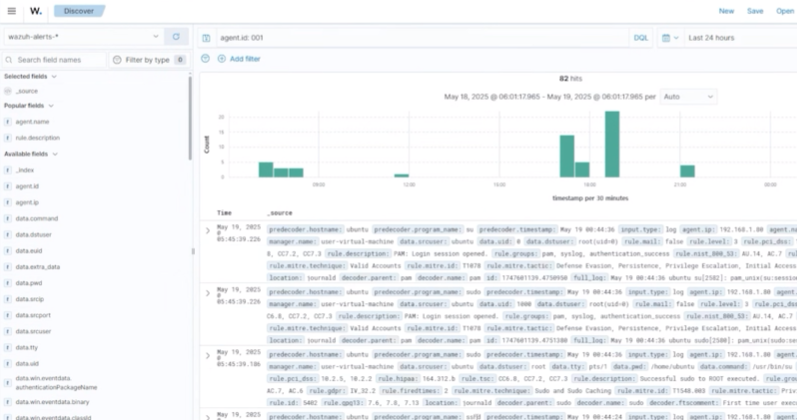797x420 pixels.
Task: Expand the first log row at 05:45:39.226
Action: 208,231
